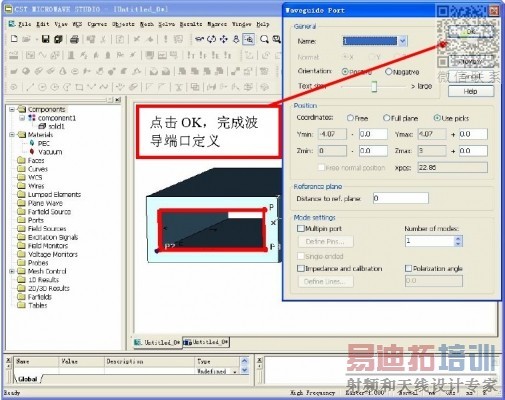
Task: Select the Negative orientation radio button
Action: click(388, 72)
